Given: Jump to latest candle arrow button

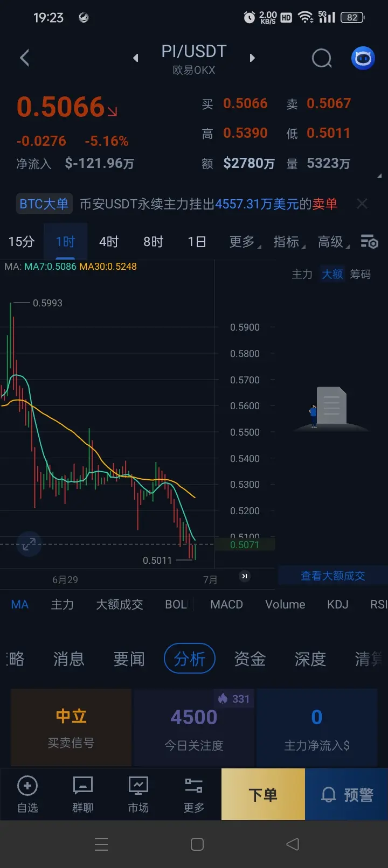Looking at the screenshot, I should pos(245,576).
